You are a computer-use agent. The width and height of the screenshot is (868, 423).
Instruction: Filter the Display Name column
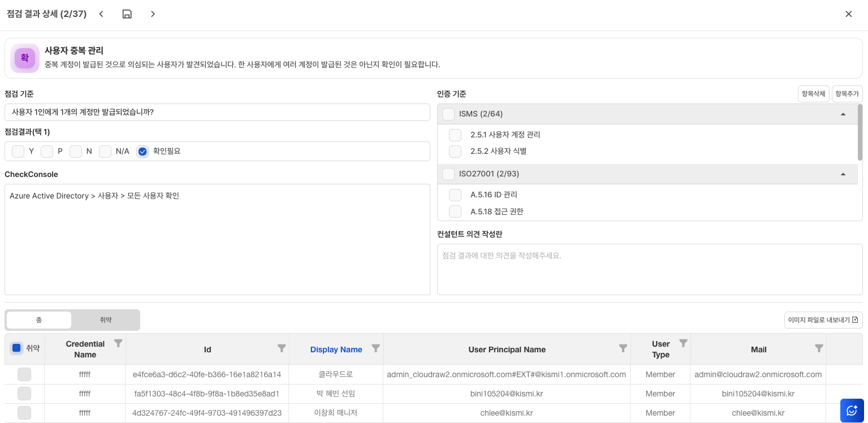(x=375, y=349)
